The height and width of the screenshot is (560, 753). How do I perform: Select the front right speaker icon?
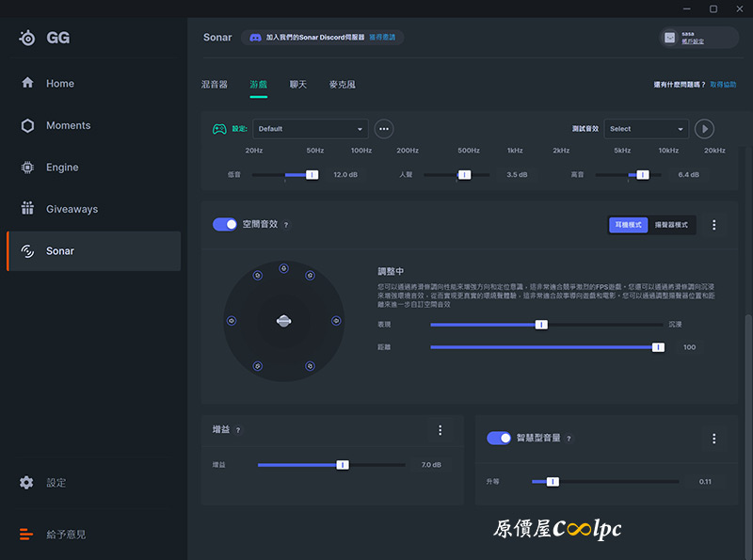pos(311,276)
